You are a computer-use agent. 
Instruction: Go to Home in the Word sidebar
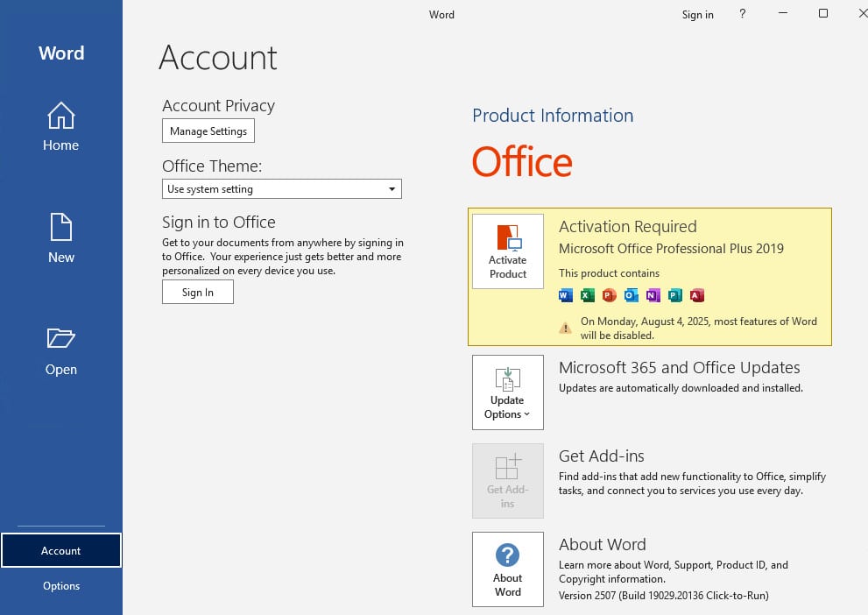pos(61,126)
